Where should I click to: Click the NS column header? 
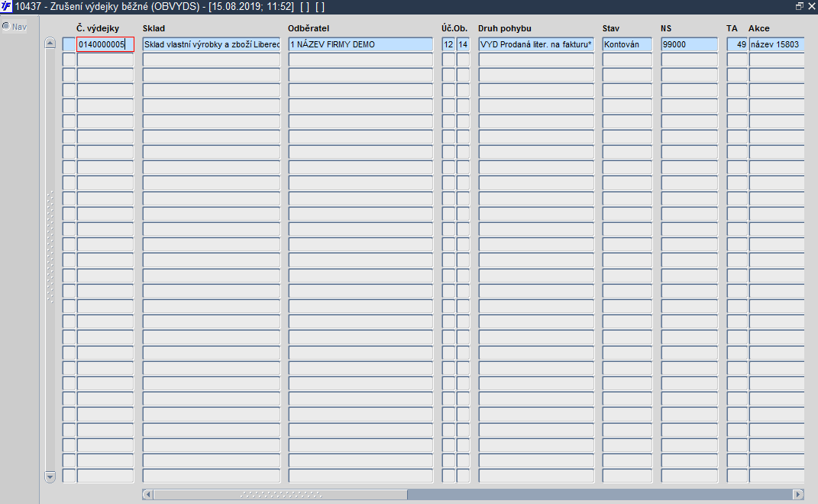[666, 28]
